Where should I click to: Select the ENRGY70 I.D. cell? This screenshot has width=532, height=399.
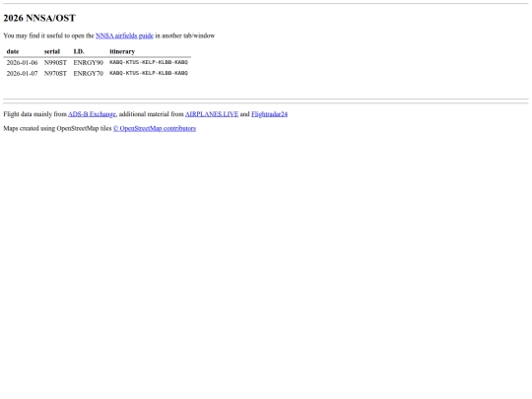[89, 74]
